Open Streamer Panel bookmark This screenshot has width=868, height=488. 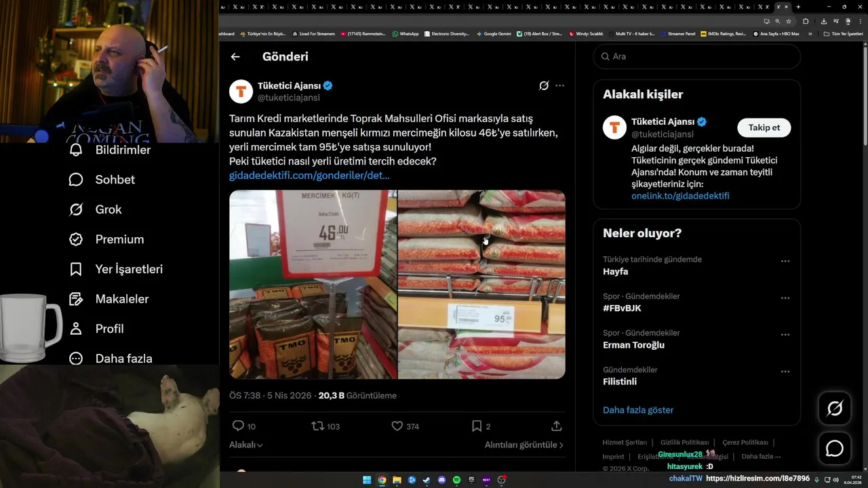pos(677,33)
